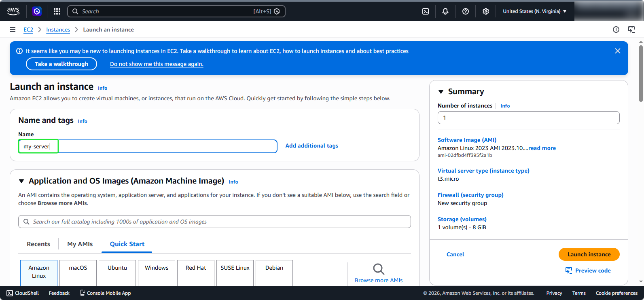Collapse Application and OS Images section
The width and height of the screenshot is (644, 300).
[21, 181]
